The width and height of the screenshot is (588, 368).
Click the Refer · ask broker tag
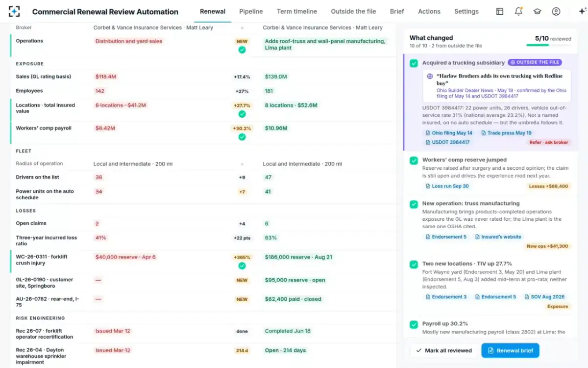549,142
